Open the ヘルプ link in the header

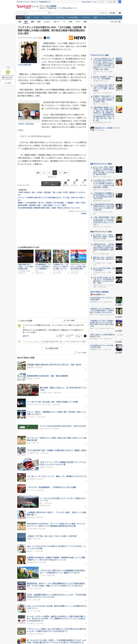[94, 2]
